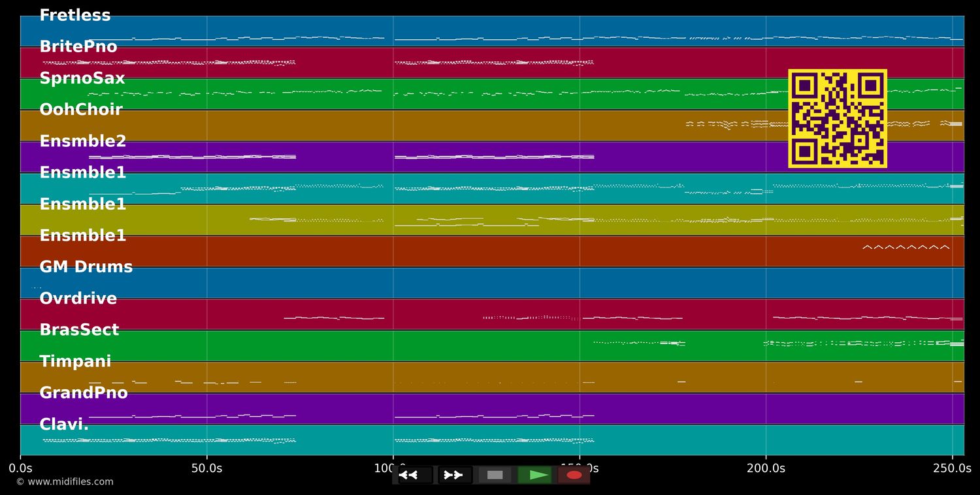Select the Ovrdrive track
Screen dimensions: 980x495
[78, 298]
